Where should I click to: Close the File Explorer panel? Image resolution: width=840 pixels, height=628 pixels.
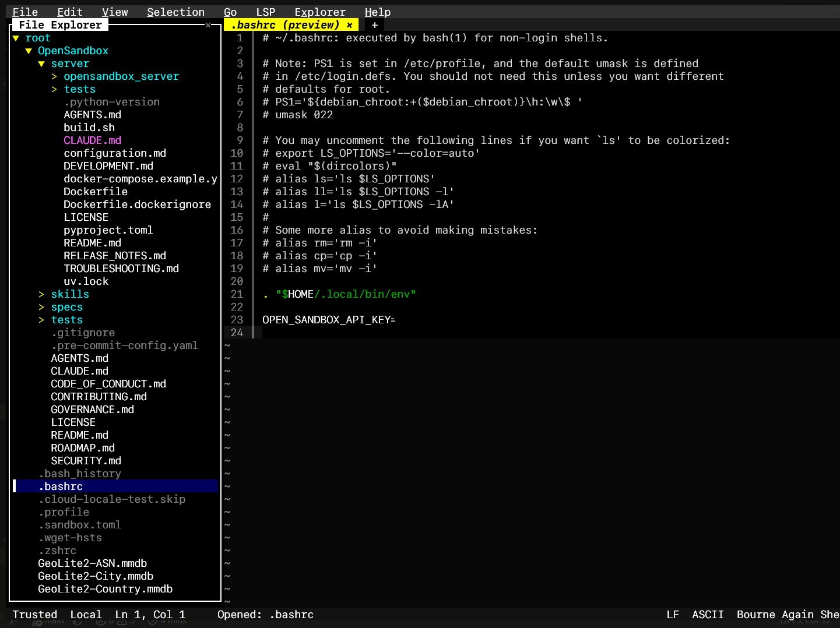coord(208,25)
